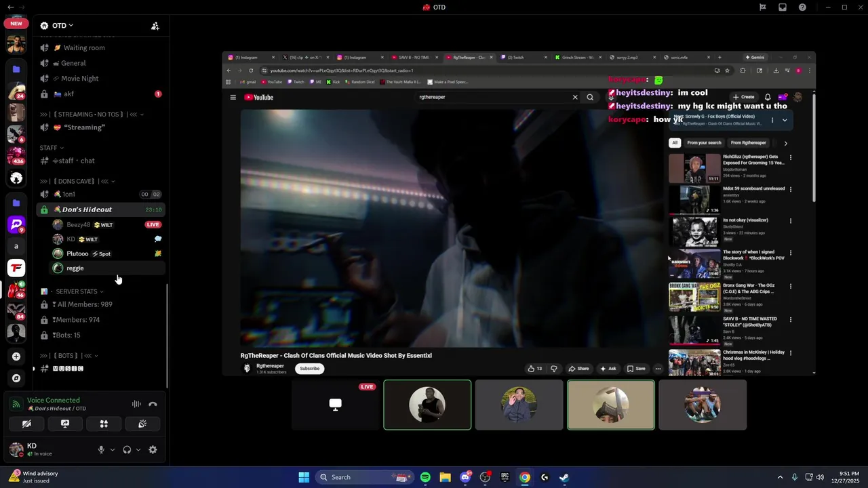Click the Bots: 15 channel
Viewport: 868px width, 488px height.
tap(100, 335)
